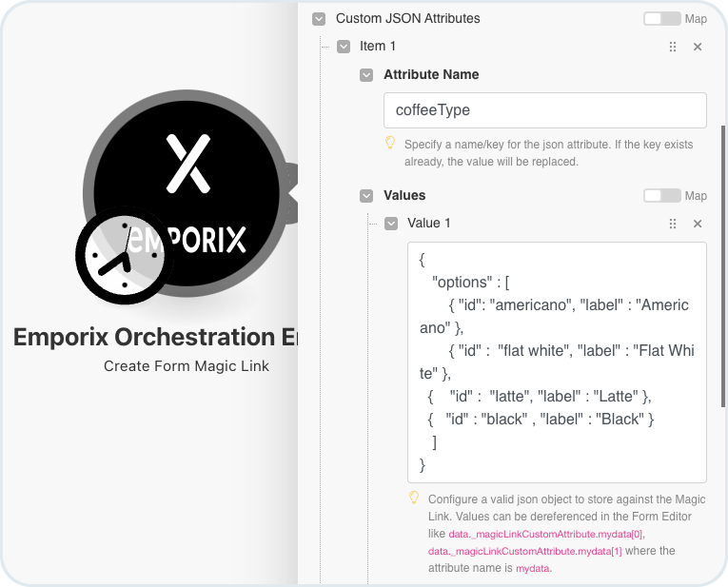Toggle Map switch for Custom JSON Attributes
The image size is (728, 587).
[x=662, y=19]
